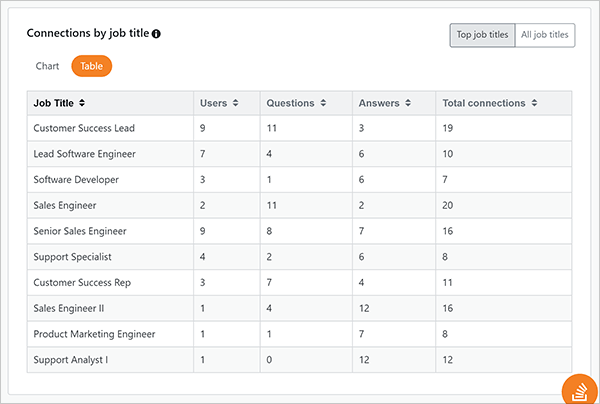Click the Product Marketing Engineer entry

(93, 334)
